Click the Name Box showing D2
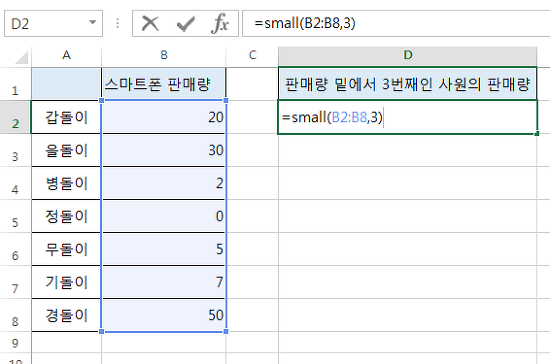 click(53, 23)
